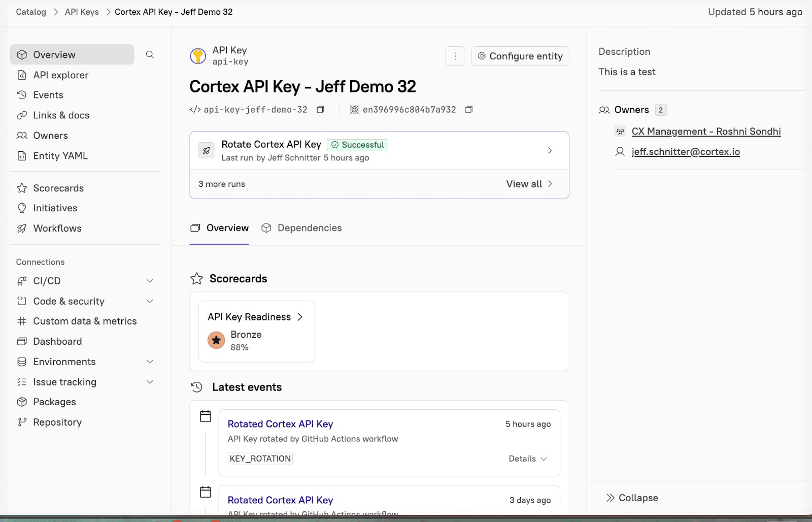The image size is (812, 522).
Task: Open Details dropdown for latest key rotation
Action: click(x=528, y=459)
